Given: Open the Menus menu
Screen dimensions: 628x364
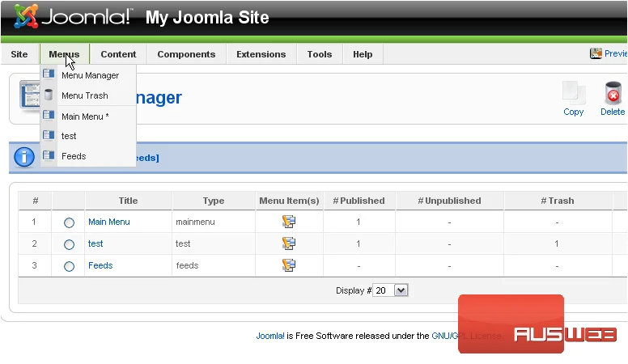Looking at the screenshot, I should [64, 54].
